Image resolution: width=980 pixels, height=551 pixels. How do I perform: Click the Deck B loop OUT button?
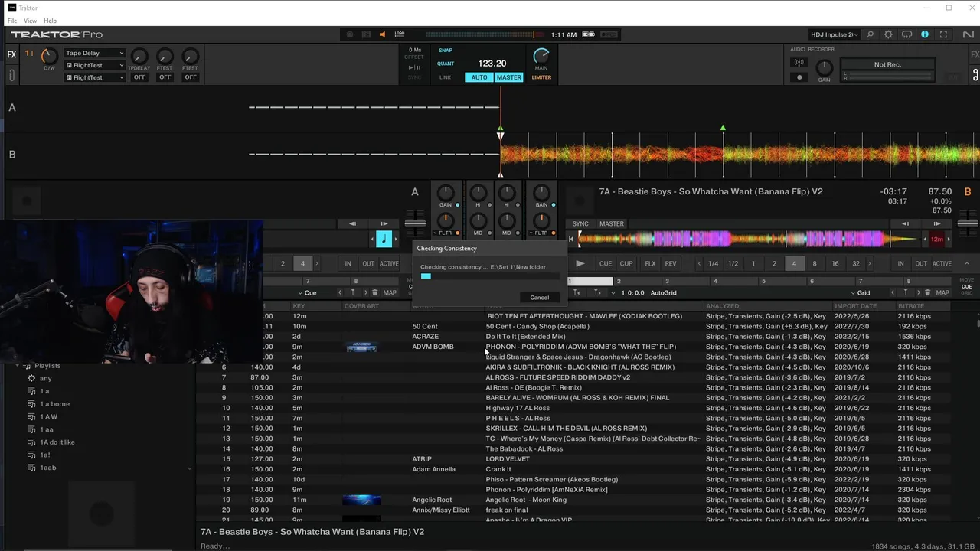[x=920, y=263]
